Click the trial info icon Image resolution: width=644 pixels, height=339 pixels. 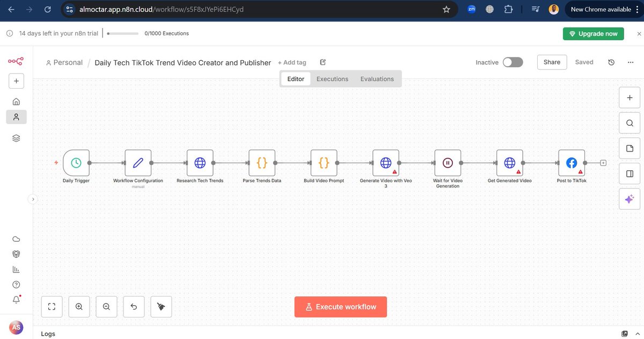coord(9,33)
